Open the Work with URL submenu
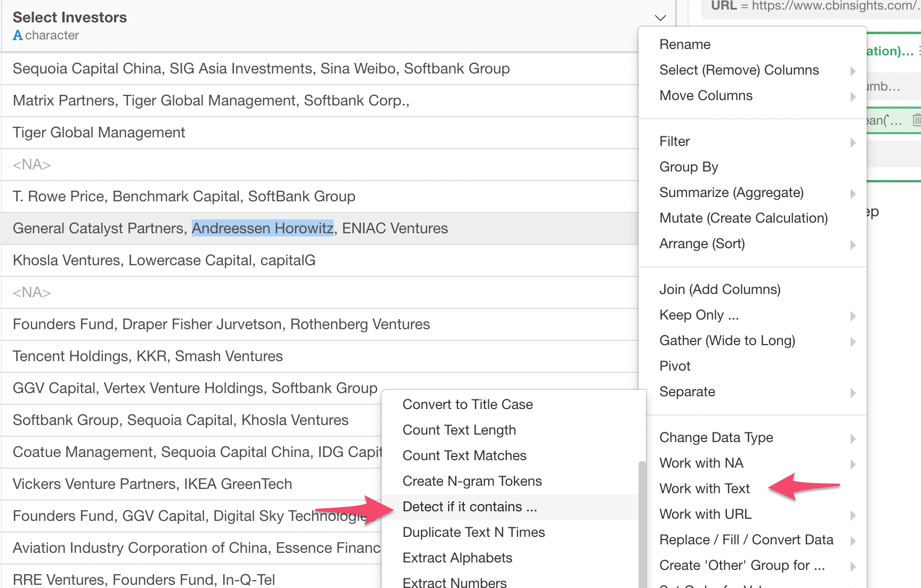 click(x=753, y=514)
